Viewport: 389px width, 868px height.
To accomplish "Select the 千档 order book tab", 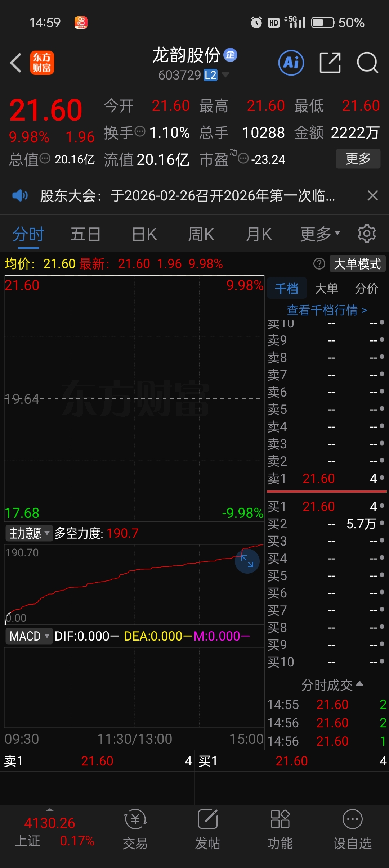I will click(287, 288).
